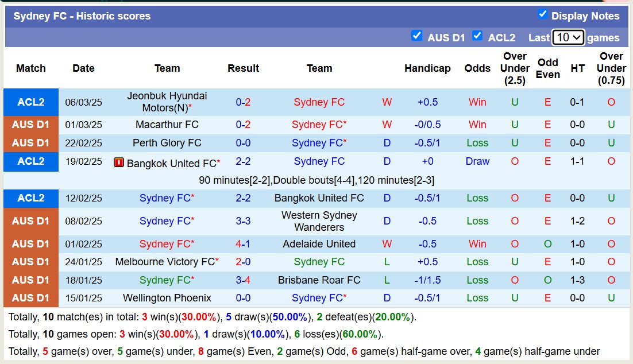The width and height of the screenshot is (633, 364).
Task: Open the Jeonbuk Hyundai Motors team link
Action: [167, 102]
